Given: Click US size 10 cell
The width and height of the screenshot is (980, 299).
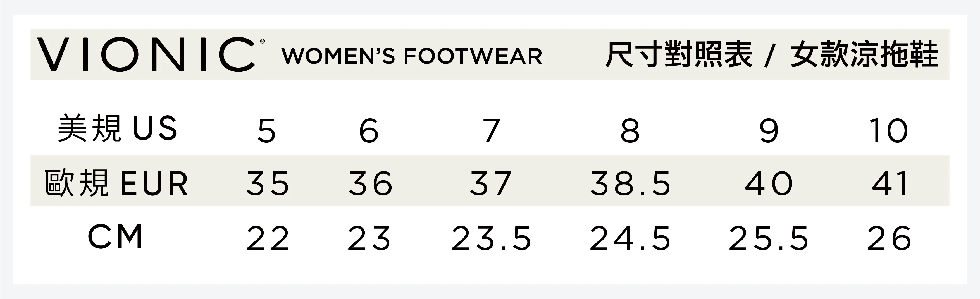Looking at the screenshot, I should 889,131.
